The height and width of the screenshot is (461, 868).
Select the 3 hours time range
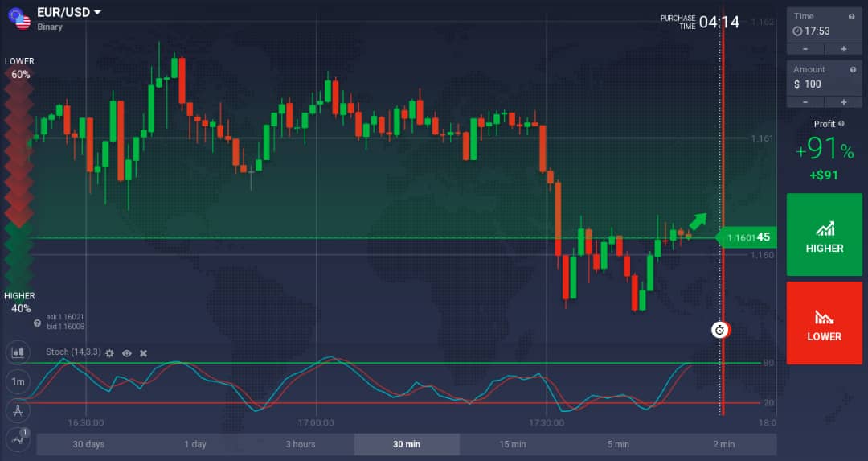pos(301,444)
